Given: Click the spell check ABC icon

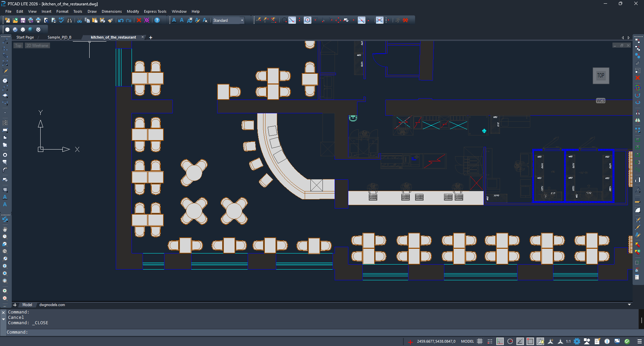Looking at the screenshot, I should [61, 20].
